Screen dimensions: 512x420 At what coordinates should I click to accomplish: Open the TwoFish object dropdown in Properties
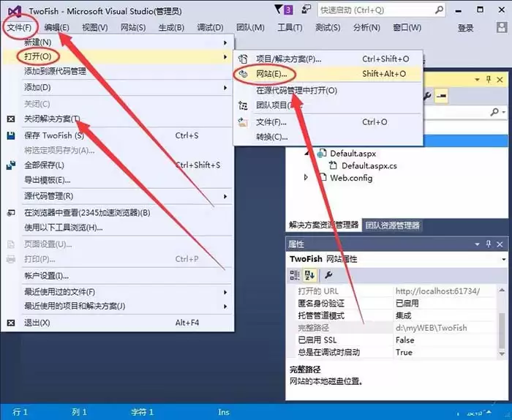(x=504, y=259)
